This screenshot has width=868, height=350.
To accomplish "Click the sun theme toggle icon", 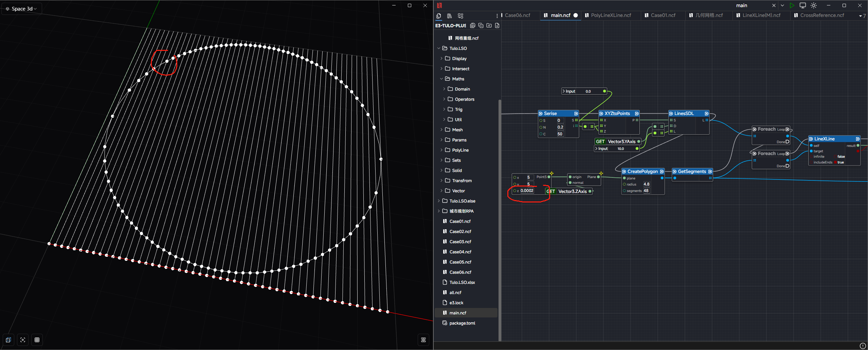I will (x=814, y=5).
